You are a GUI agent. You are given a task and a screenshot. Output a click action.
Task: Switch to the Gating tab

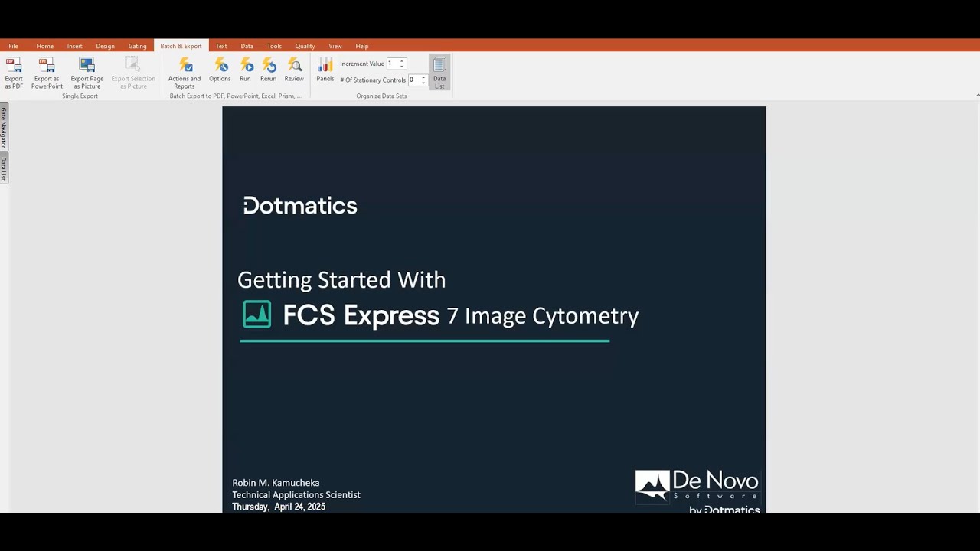[x=138, y=46]
